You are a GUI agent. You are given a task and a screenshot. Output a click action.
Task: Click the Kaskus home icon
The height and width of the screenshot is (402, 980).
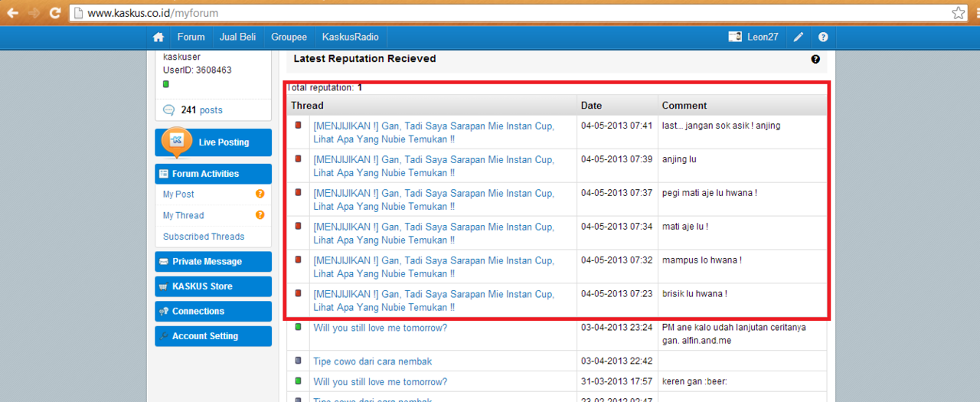point(158,37)
